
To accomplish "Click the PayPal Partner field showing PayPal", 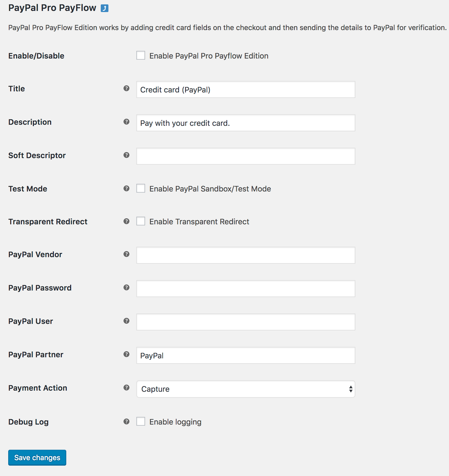I will tap(245, 355).
